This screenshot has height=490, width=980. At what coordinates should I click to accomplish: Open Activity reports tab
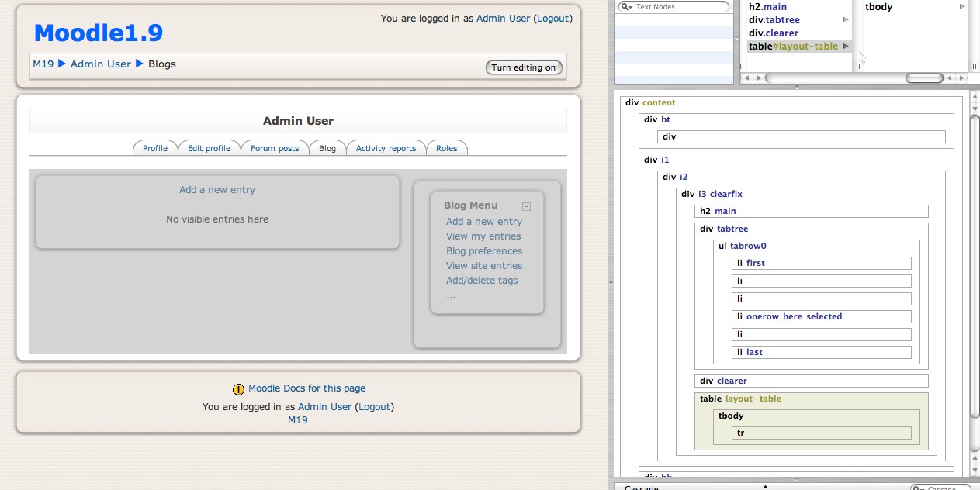[386, 148]
